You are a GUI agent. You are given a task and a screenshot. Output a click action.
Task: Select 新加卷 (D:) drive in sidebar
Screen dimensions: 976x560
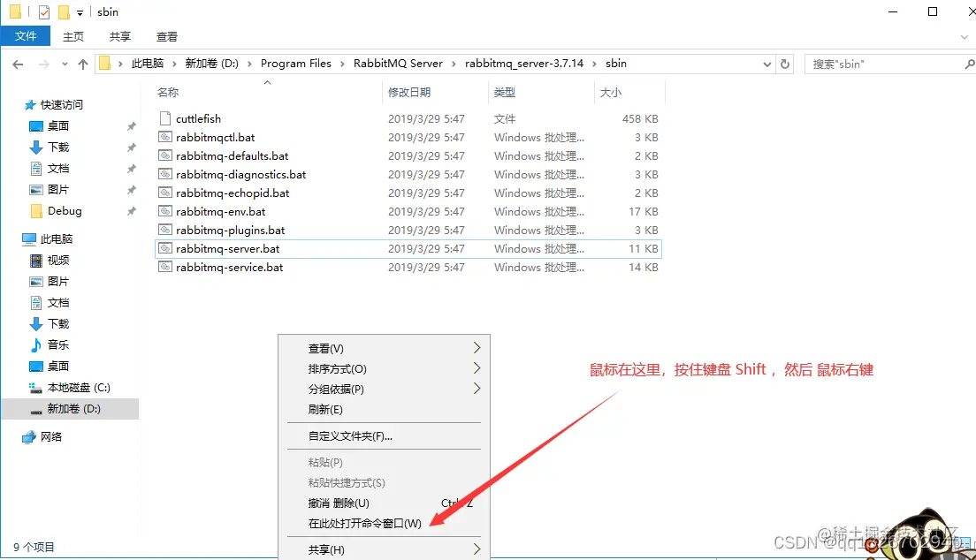73,408
